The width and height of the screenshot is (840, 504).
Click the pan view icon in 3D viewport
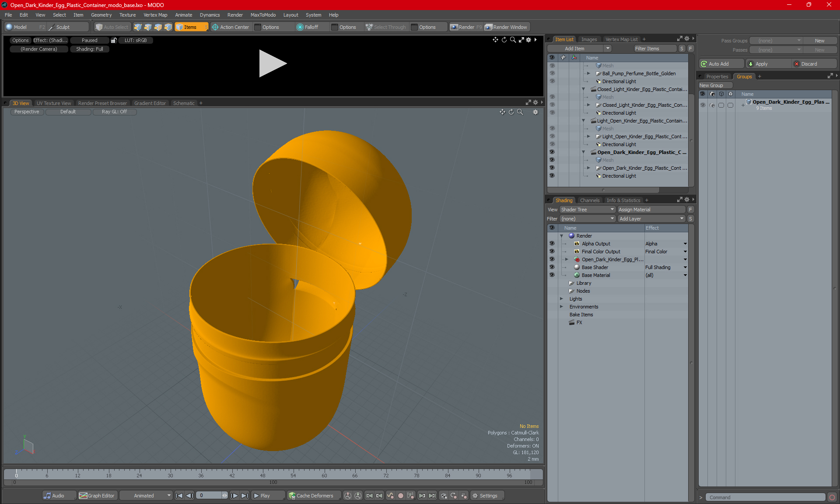pos(502,112)
